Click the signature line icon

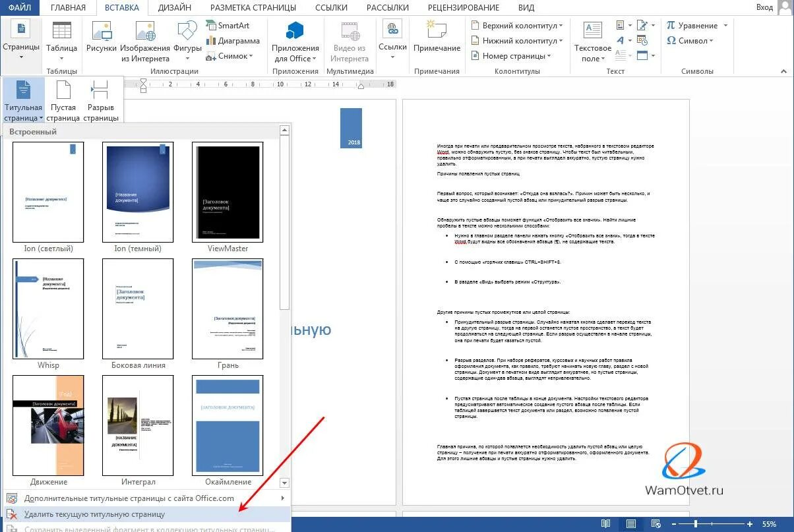643,26
